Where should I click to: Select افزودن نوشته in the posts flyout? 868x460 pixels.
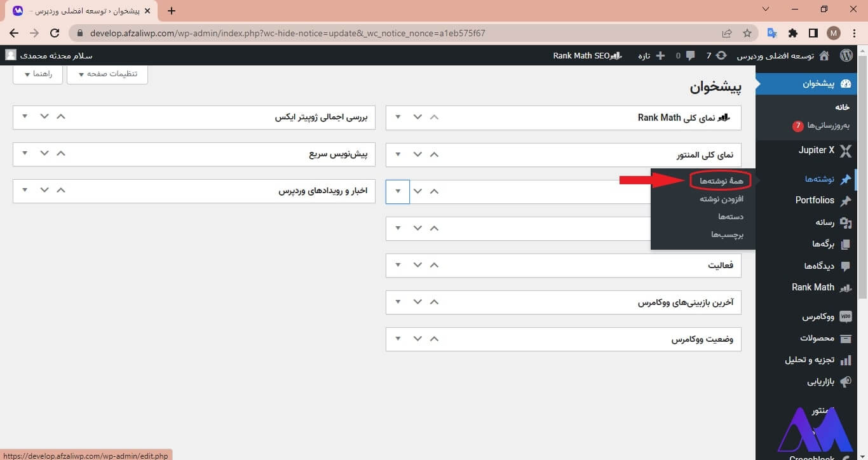[722, 199]
